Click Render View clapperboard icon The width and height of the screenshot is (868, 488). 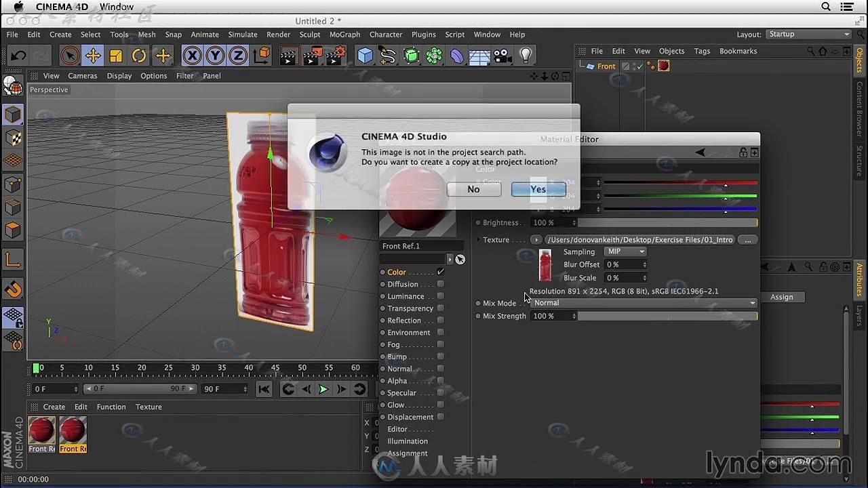coord(288,56)
